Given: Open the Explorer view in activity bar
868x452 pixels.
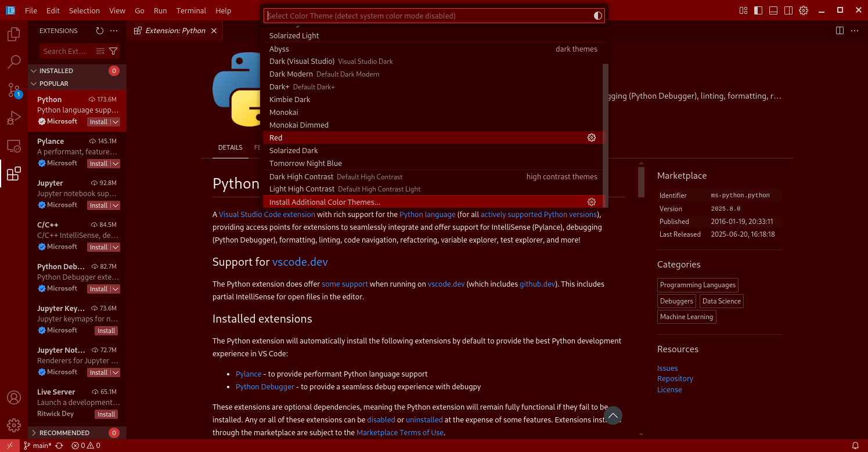Looking at the screenshot, I should point(14,34).
